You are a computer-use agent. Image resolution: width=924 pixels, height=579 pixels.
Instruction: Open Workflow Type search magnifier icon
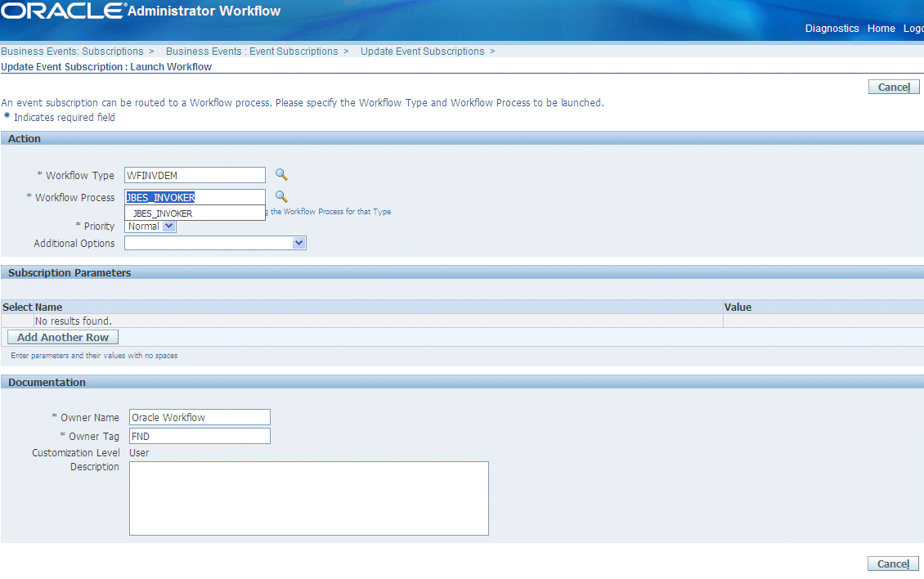281,174
